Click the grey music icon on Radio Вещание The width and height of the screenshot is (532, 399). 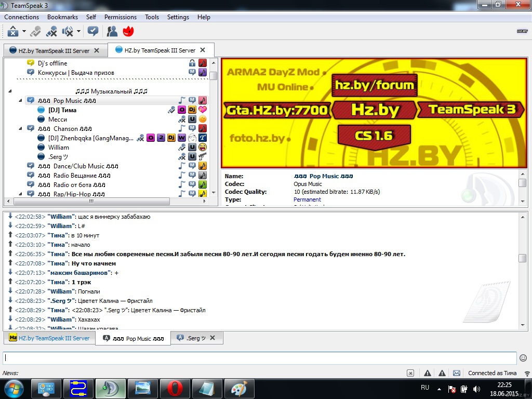click(203, 175)
